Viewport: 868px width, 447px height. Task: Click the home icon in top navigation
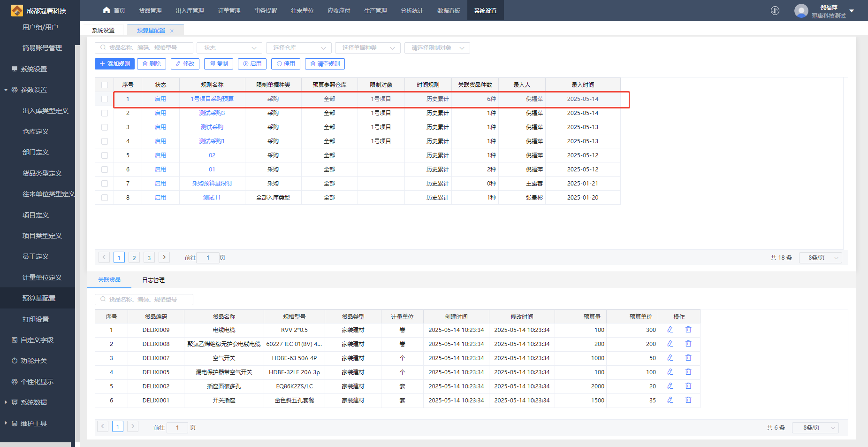pos(107,10)
